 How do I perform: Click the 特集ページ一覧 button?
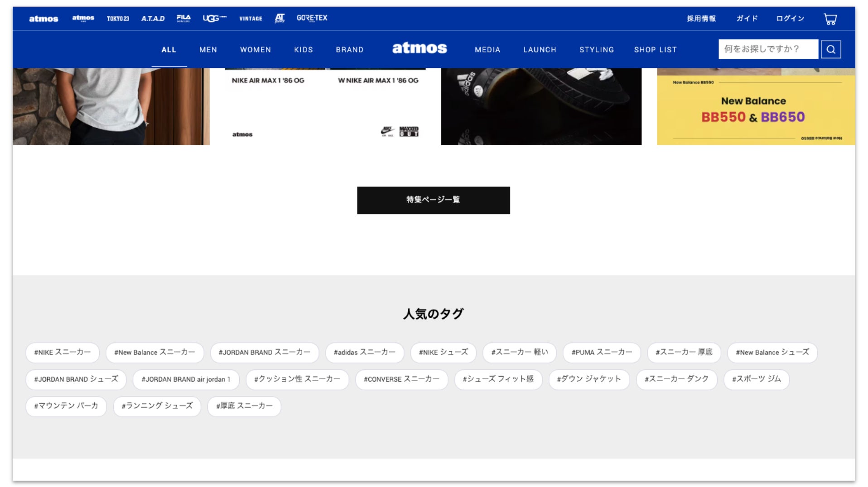pyautogui.click(x=434, y=200)
